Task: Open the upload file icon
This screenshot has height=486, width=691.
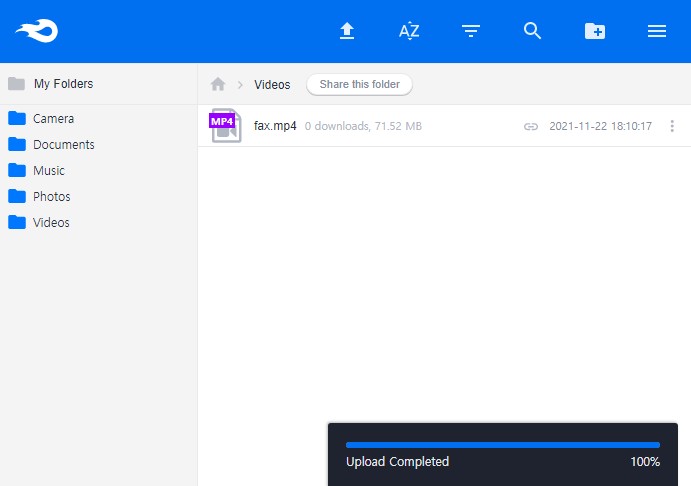Action: [x=347, y=31]
